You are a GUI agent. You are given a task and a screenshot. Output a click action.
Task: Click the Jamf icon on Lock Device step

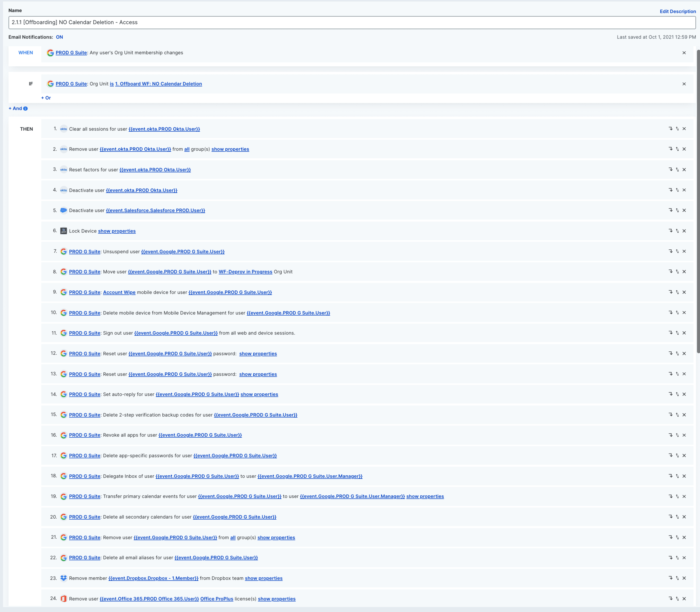click(63, 231)
